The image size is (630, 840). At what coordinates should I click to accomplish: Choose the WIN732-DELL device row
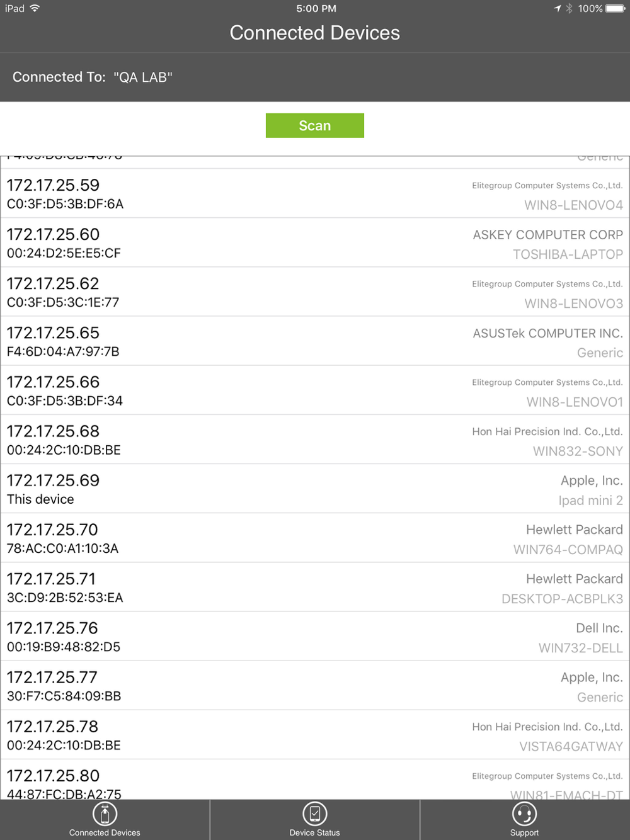pyautogui.click(x=315, y=637)
